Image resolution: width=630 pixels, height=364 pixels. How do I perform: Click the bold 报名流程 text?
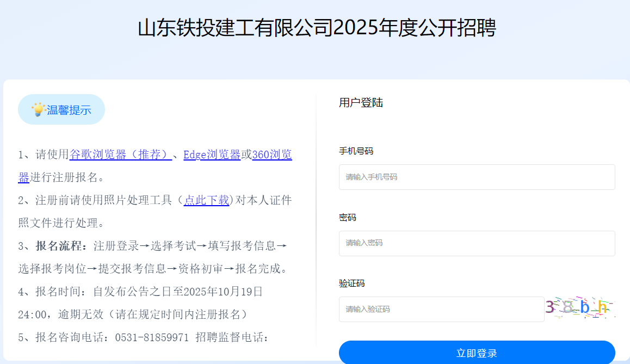tap(61, 246)
